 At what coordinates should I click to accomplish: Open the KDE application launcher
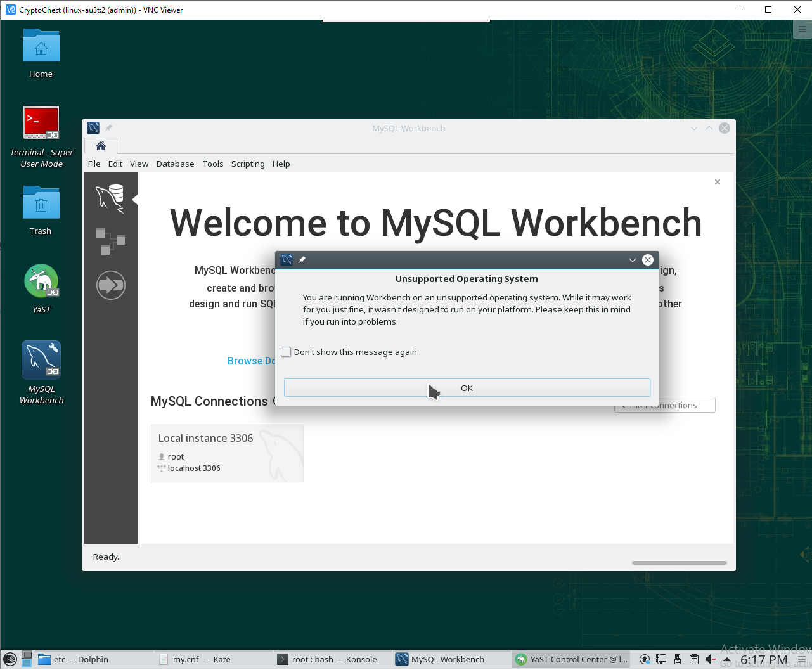click(10, 660)
